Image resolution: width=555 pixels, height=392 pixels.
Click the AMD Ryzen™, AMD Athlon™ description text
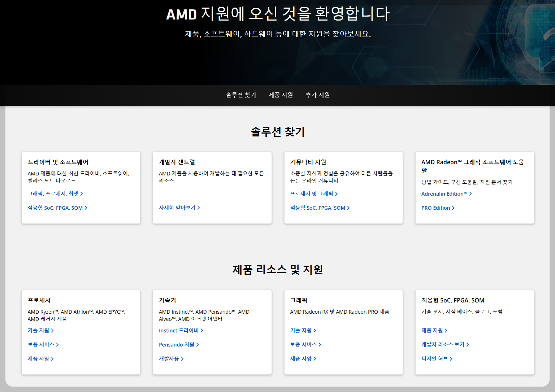coord(77,315)
